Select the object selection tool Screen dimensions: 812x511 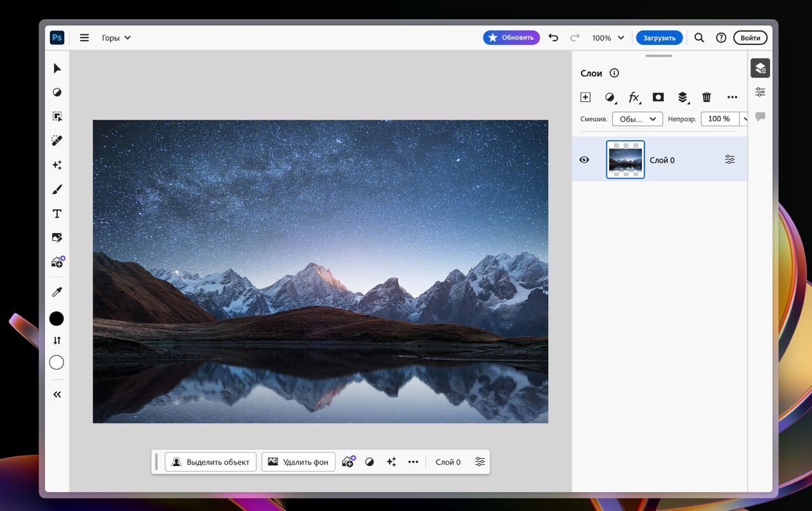(x=57, y=117)
